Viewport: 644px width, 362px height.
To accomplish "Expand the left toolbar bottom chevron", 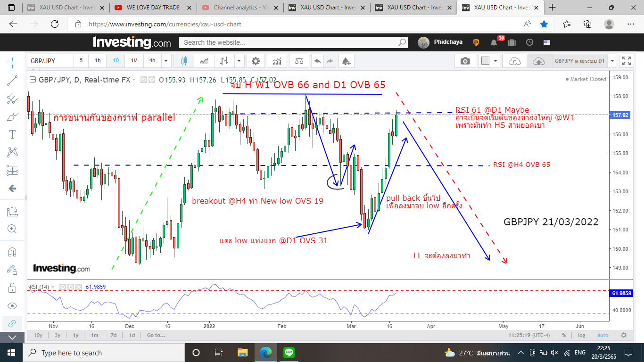I will pos(12,337).
